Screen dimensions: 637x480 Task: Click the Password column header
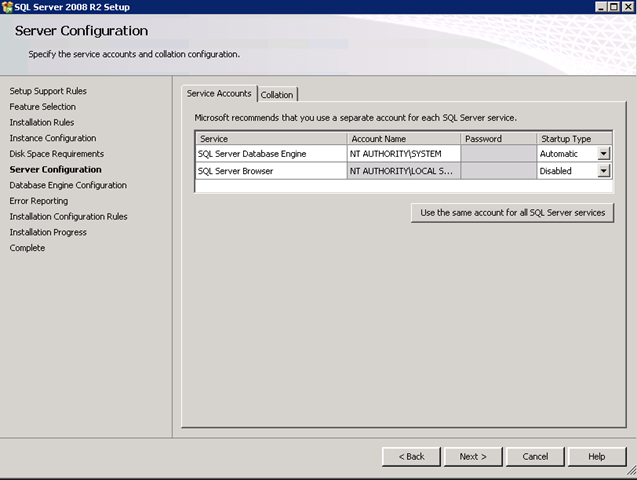pos(498,138)
